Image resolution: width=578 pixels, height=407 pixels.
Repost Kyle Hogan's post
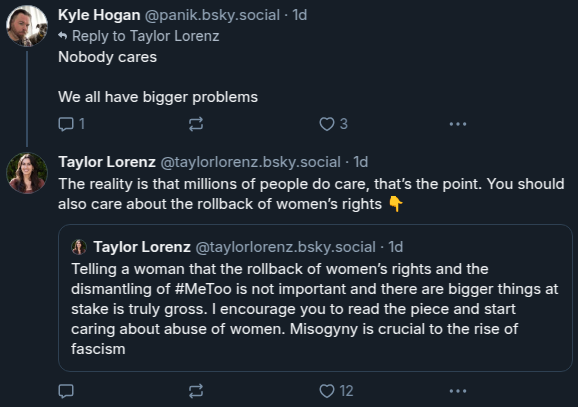pos(196,124)
